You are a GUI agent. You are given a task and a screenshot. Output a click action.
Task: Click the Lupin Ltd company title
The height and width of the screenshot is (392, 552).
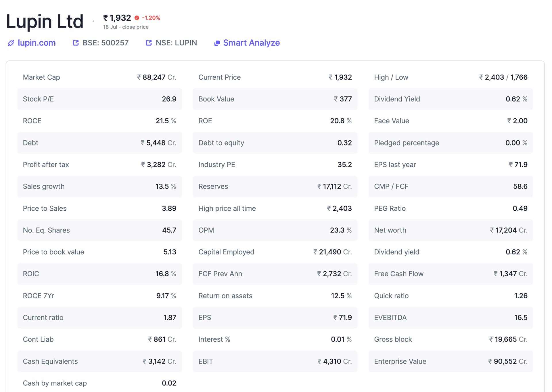pos(45,22)
